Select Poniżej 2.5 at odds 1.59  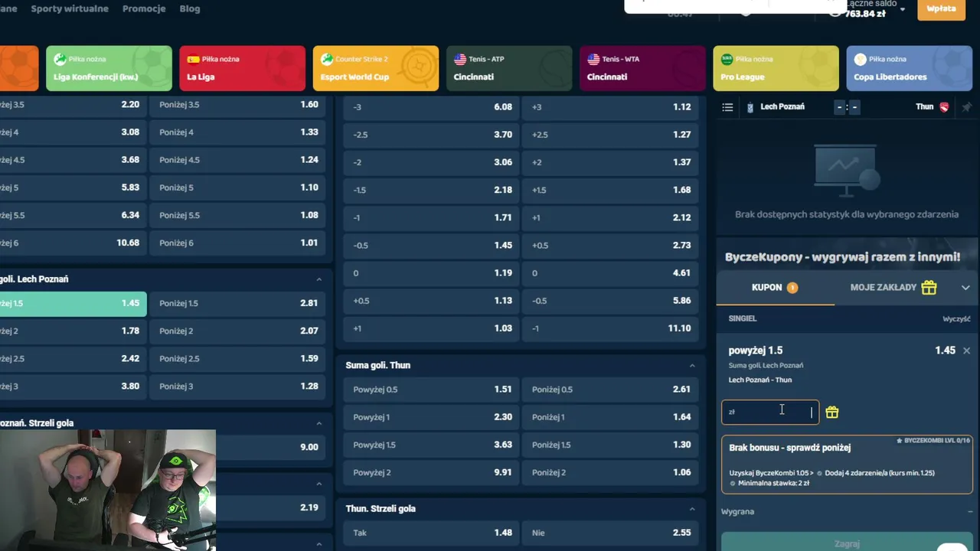(237, 359)
